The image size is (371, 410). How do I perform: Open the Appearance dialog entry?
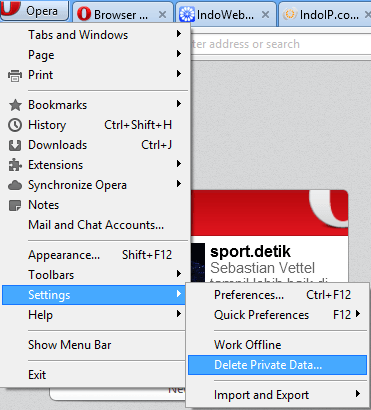(95, 255)
